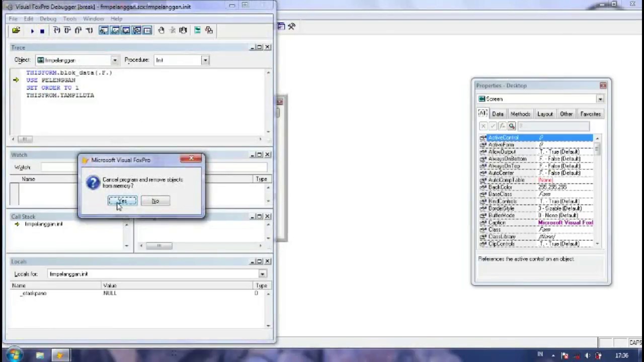Image resolution: width=644 pixels, height=362 pixels.
Task: Click the function fx icon in Properties
Action: [x=502, y=126]
